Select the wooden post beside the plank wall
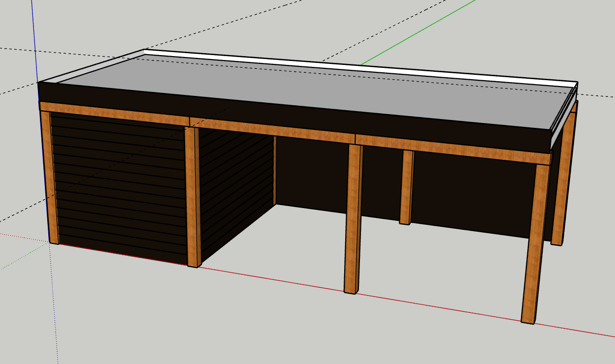The width and height of the screenshot is (615, 364). pyautogui.click(x=191, y=197)
